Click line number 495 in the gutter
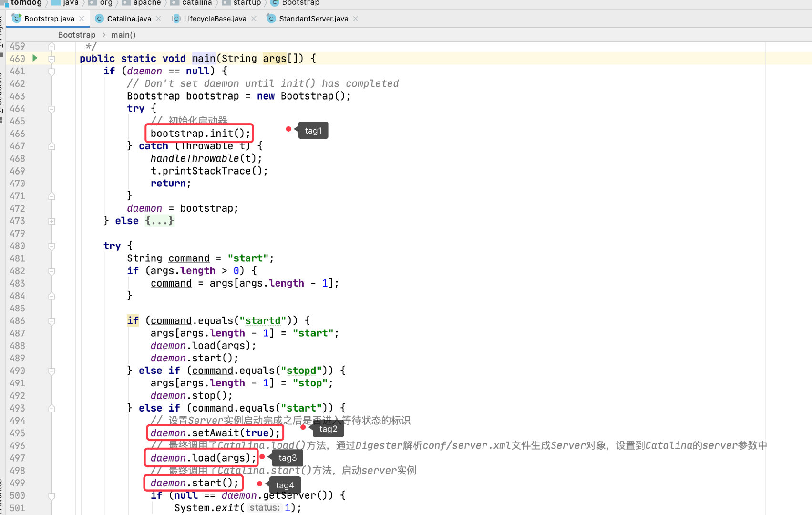 (x=17, y=433)
